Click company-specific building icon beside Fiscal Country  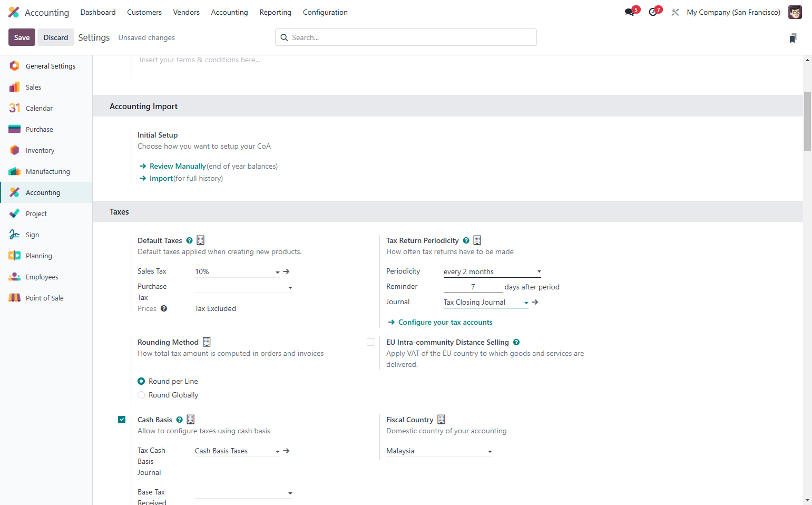click(x=442, y=420)
